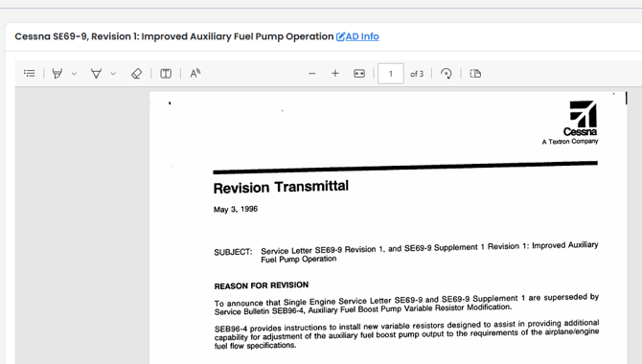Click paragraph starting 'To announce that Single Engine'
Viewport: 642px width, 364px height.
(406, 305)
